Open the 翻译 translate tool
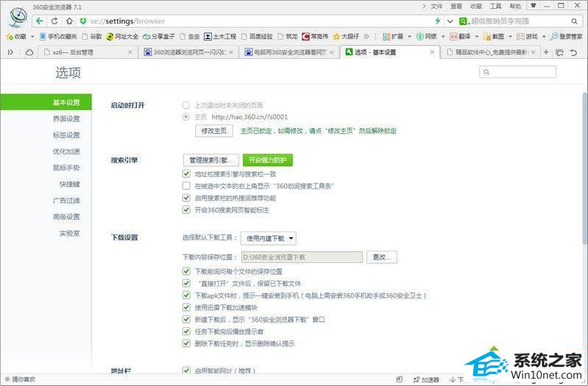This screenshot has height=386, width=588. (x=460, y=36)
